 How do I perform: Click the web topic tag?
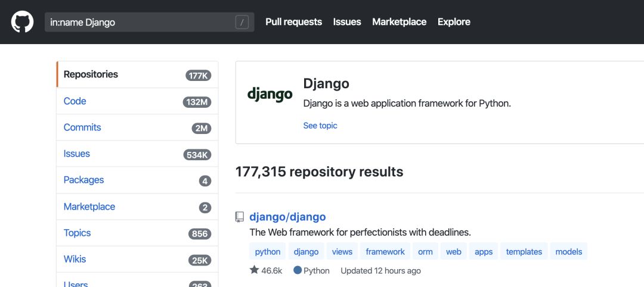pyautogui.click(x=453, y=251)
